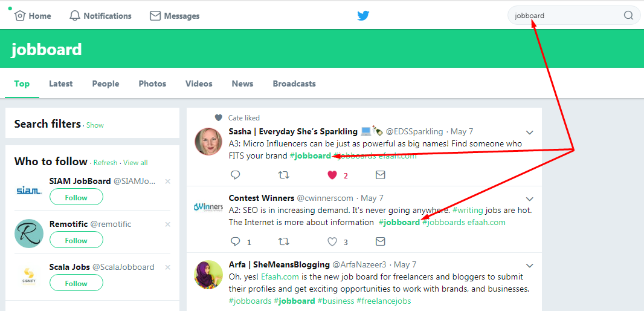Switch to the Latest tab

[61, 83]
